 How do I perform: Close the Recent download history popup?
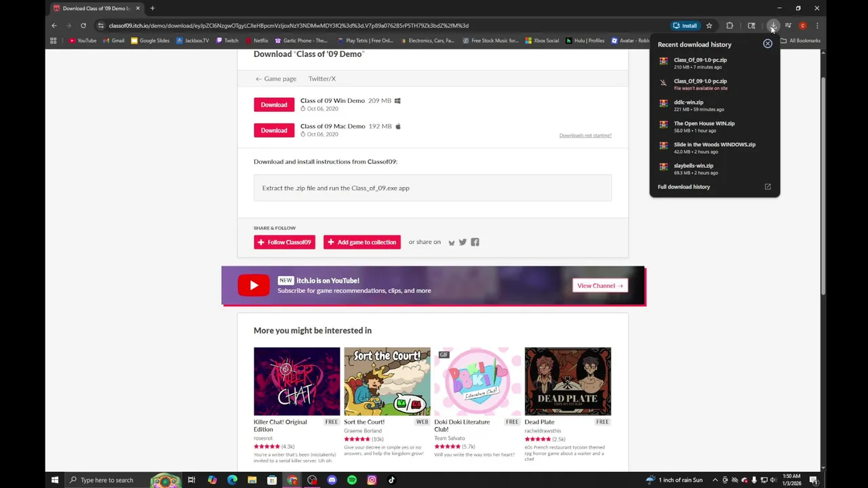point(768,43)
